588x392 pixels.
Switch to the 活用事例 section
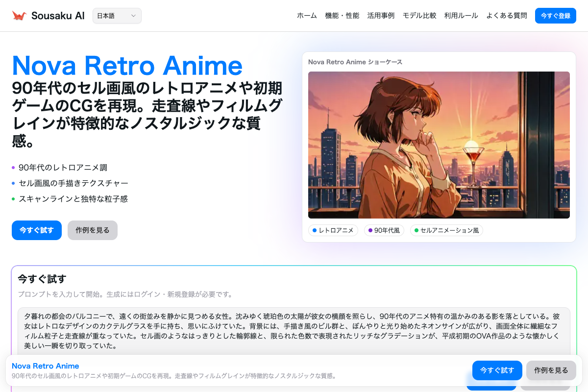pos(381,15)
